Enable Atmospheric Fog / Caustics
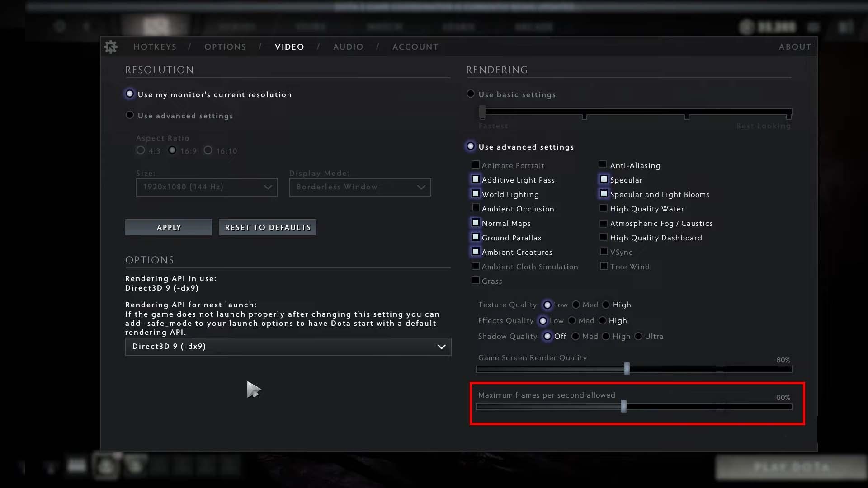Image resolution: width=868 pixels, height=488 pixels. pos(604,223)
